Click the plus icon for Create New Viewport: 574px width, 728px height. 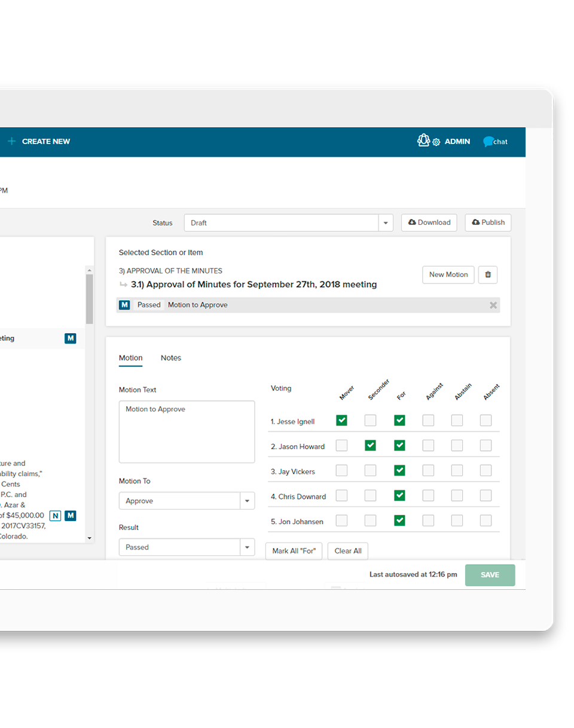tap(11, 142)
